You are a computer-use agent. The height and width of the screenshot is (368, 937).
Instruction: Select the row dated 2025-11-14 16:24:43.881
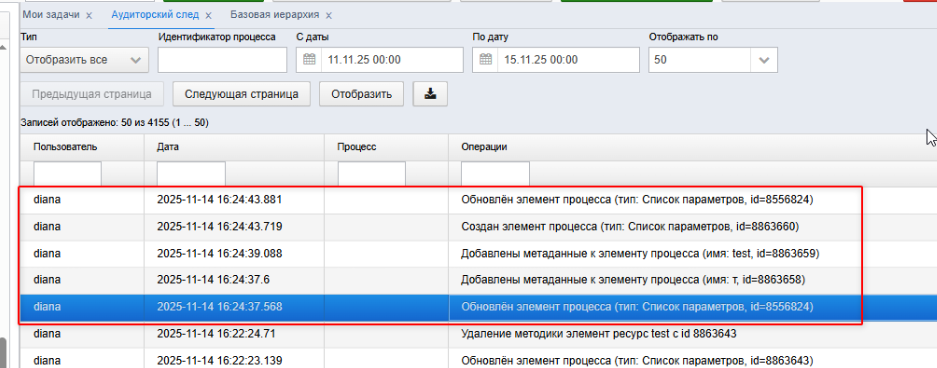point(478,200)
